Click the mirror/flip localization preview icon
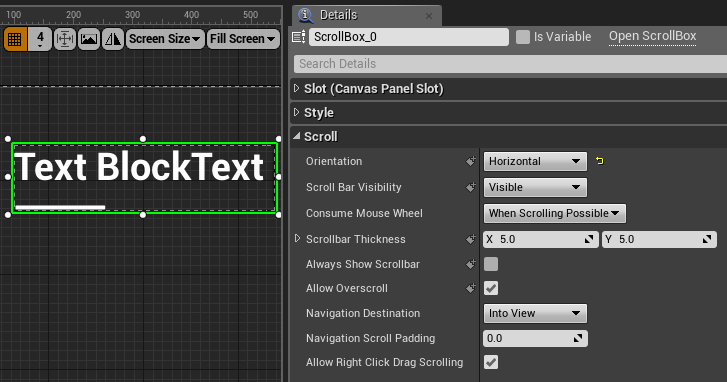This screenshot has height=382, width=727. tap(113, 39)
